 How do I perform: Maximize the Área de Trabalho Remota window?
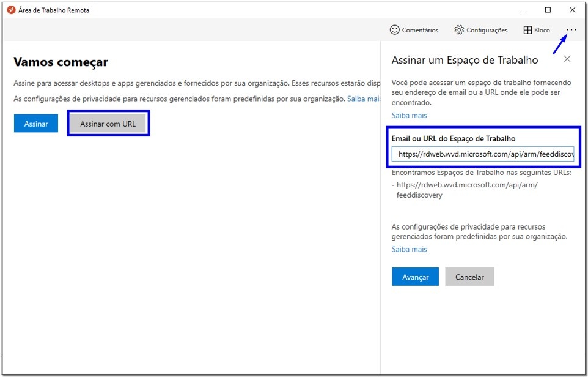548,10
